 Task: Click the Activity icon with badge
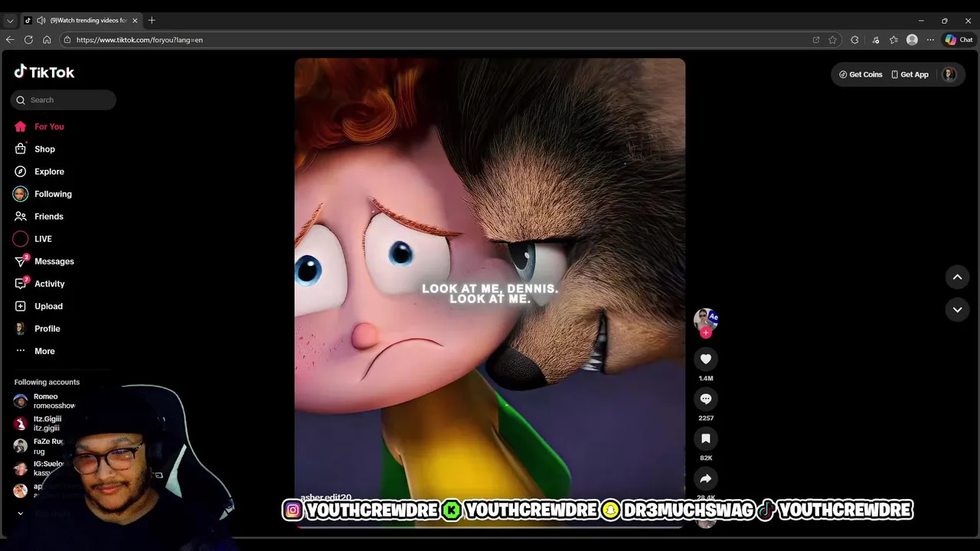click(x=21, y=284)
